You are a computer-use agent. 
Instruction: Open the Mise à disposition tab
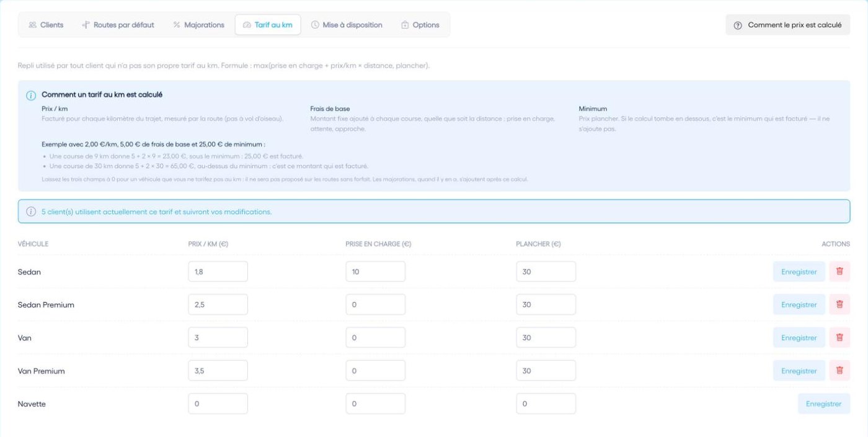click(x=347, y=25)
